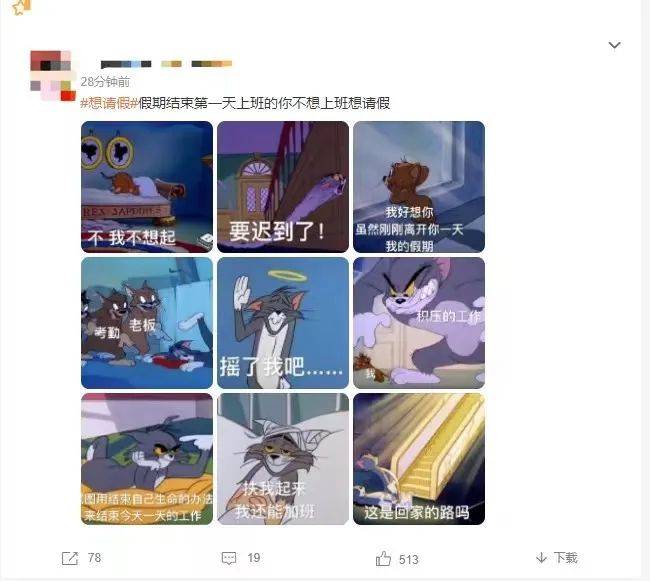Screen dimensions: 650x581
Task: Click the download arrow icon
Action: click(541, 558)
